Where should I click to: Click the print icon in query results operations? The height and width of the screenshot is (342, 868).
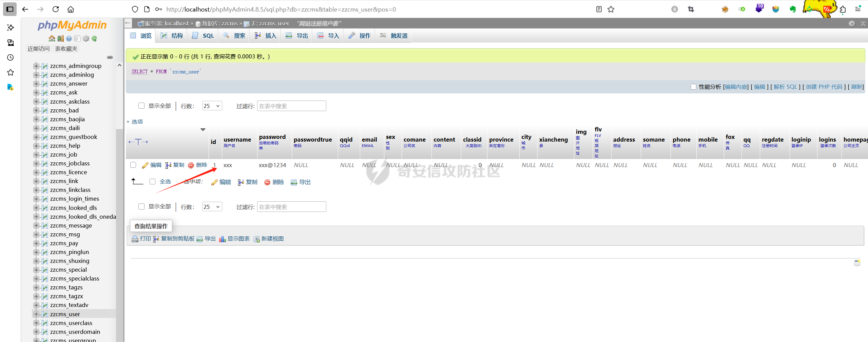[x=135, y=239]
